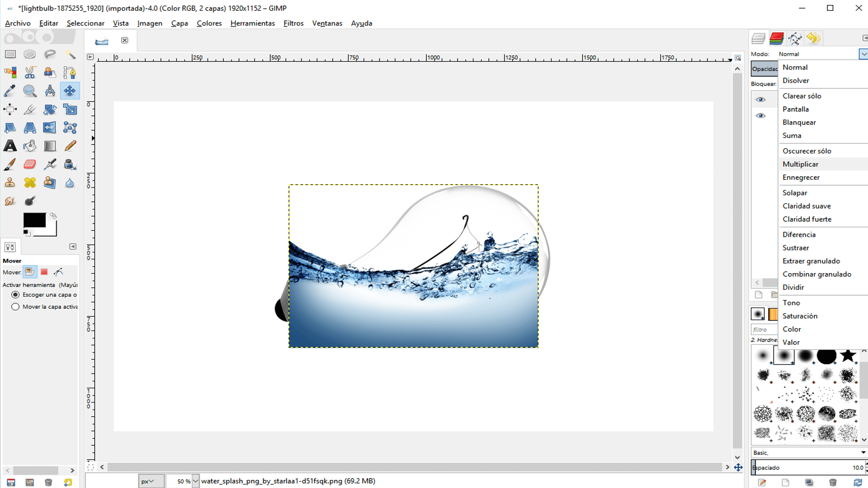Select the Smudge tool
The height and width of the screenshot is (488, 868).
(x=10, y=201)
